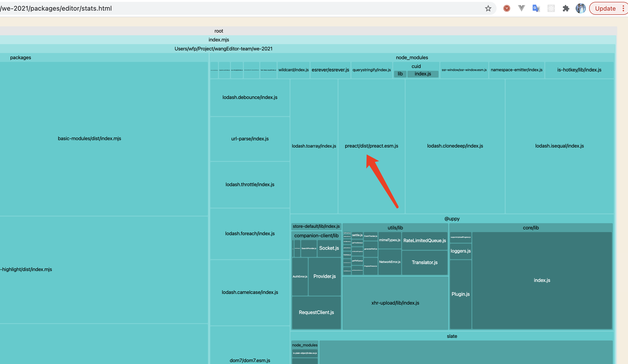Image resolution: width=628 pixels, height=364 pixels.
Task: Select basic-modules/dist/index.mjs block
Action: pos(90,139)
